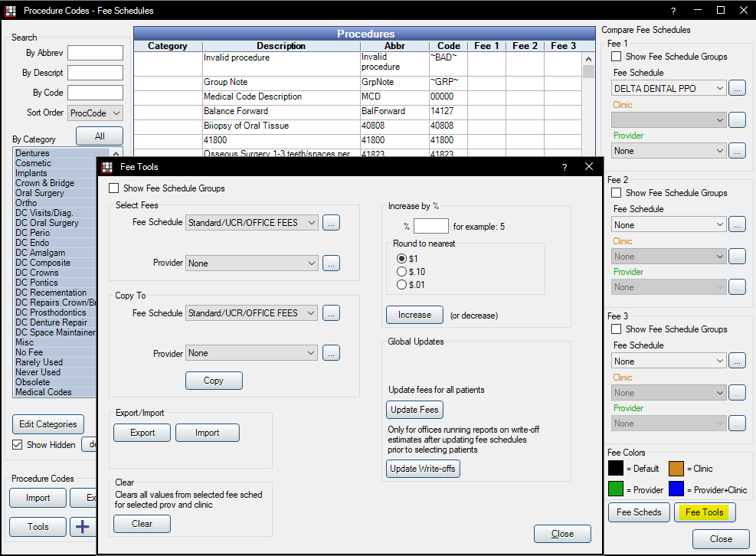Open ellipsis picker for Select Fees provider
This screenshot has height=556, width=756.
pyautogui.click(x=331, y=263)
